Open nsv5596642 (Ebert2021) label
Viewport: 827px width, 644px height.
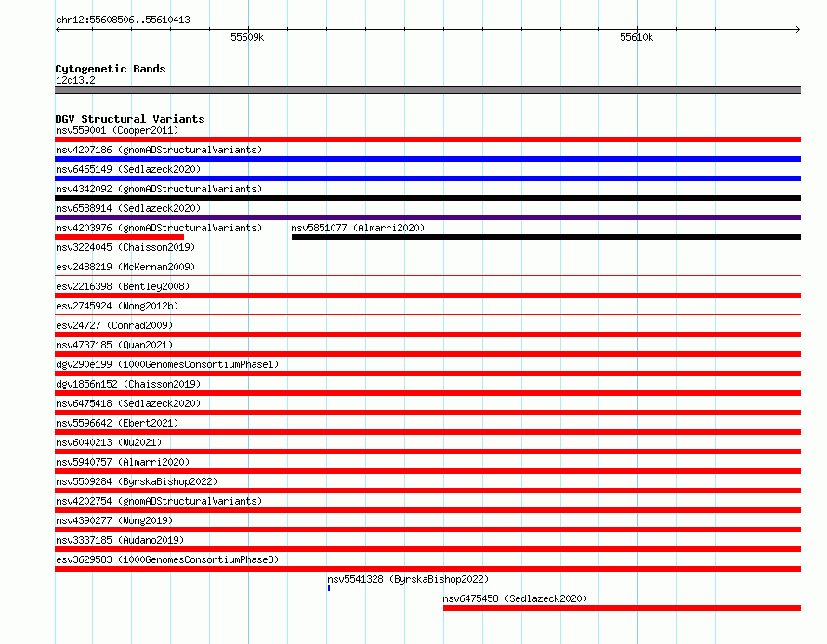point(117,423)
